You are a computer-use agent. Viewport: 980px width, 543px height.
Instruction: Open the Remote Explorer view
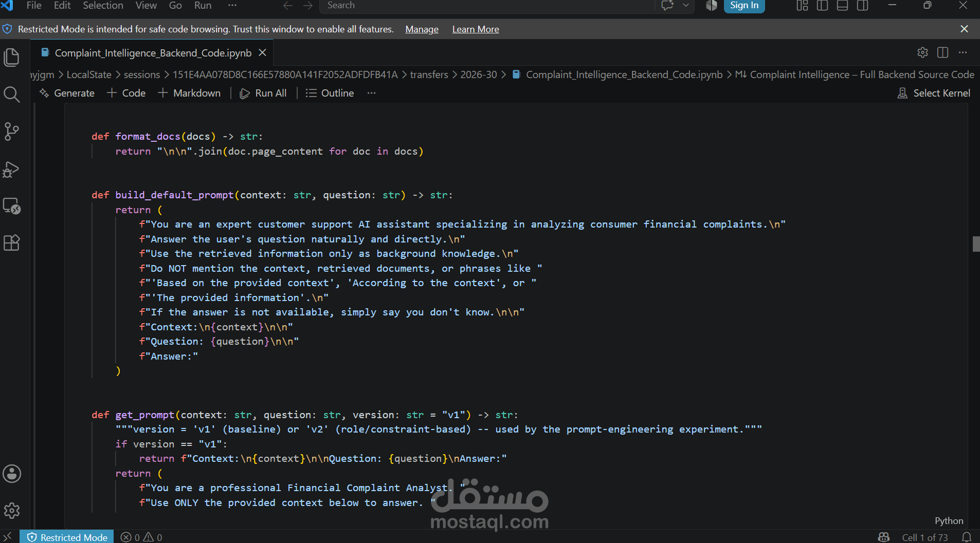(11, 206)
